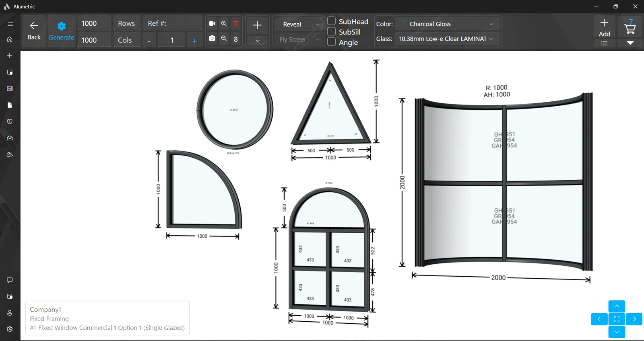This screenshot has width=644, height=341.
Task: Click the lower 1000 dimension input beside Cols
Action: pos(94,40)
